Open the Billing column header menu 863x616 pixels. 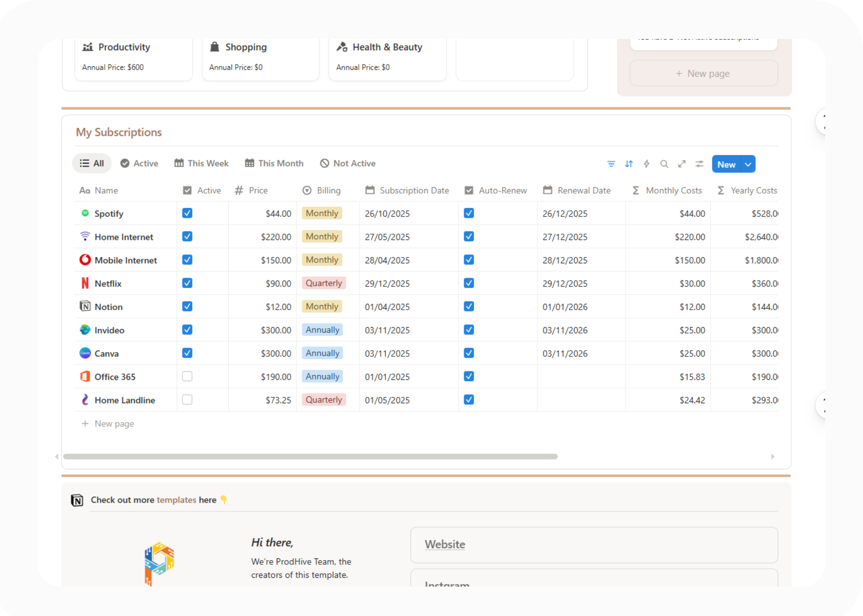328,190
